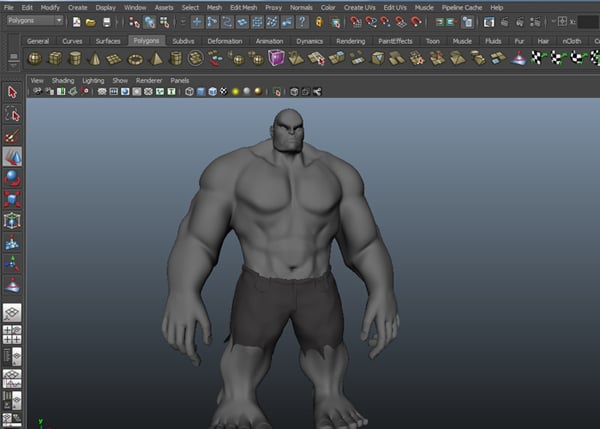Activate the Scale tool in toolbox
Screen dimensions: 600x429
(x=12, y=199)
